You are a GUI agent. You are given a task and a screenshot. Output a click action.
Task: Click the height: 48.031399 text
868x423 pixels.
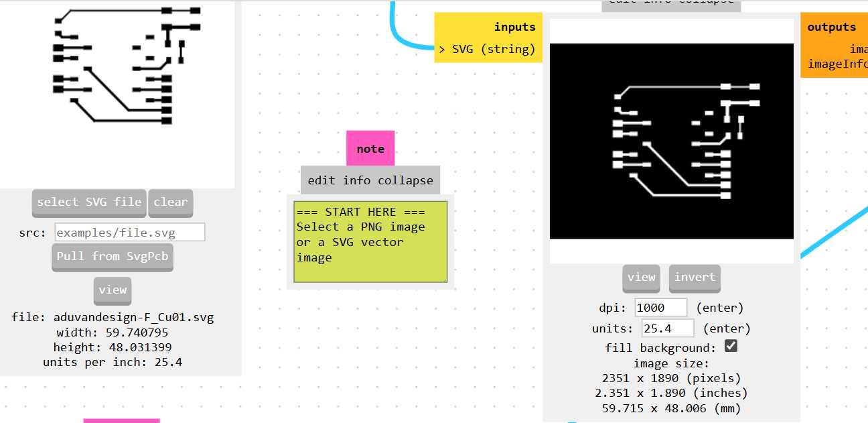(x=113, y=347)
